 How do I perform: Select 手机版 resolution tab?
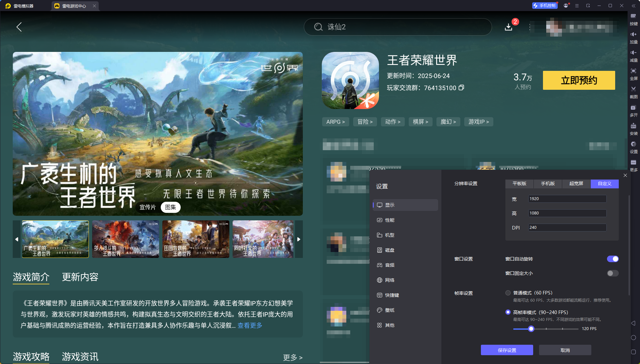548,184
